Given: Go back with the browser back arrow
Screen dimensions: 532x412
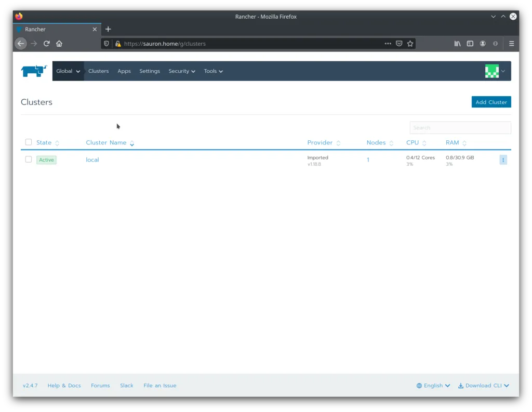Looking at the screenshot, I should (21, 44).
